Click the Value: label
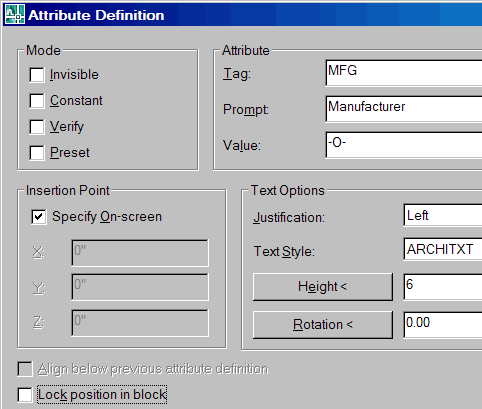482x409 pixels. pos(242,146)
